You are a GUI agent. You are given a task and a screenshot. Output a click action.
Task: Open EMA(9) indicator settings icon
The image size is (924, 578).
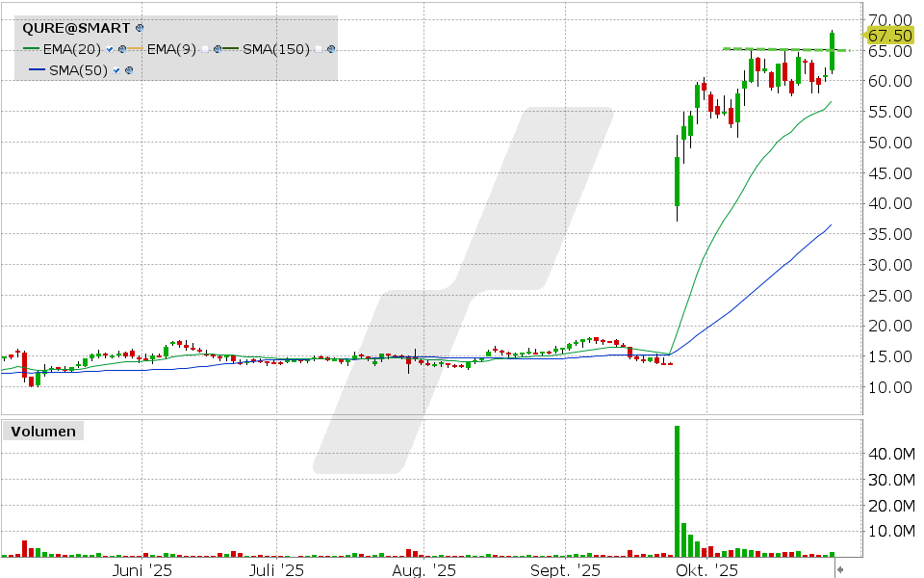(218, 49)
